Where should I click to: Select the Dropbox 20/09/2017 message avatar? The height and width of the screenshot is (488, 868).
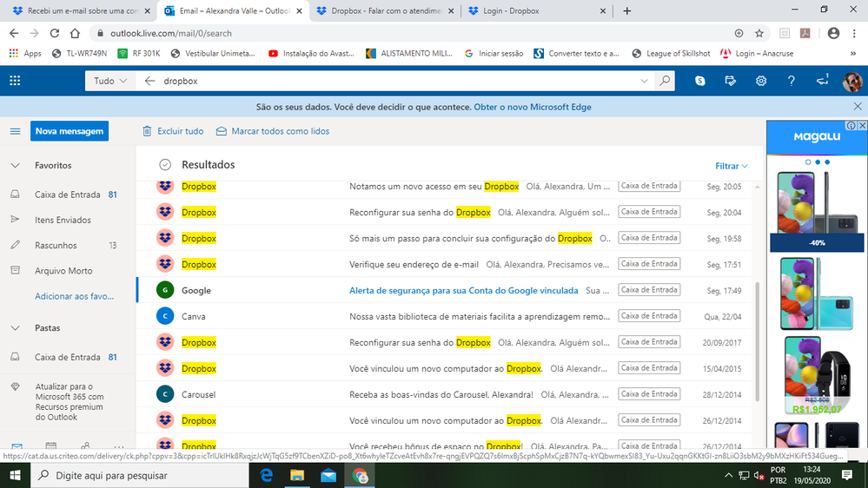(165, 342)
